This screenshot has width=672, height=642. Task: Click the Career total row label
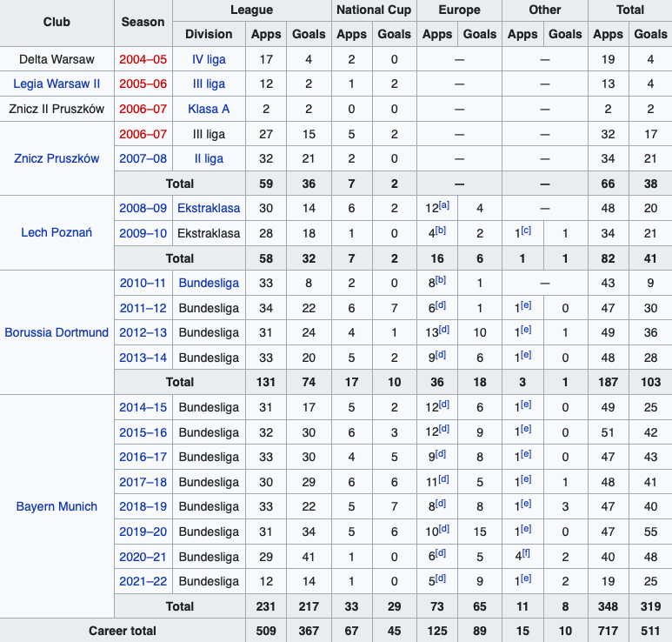point(123,631)
